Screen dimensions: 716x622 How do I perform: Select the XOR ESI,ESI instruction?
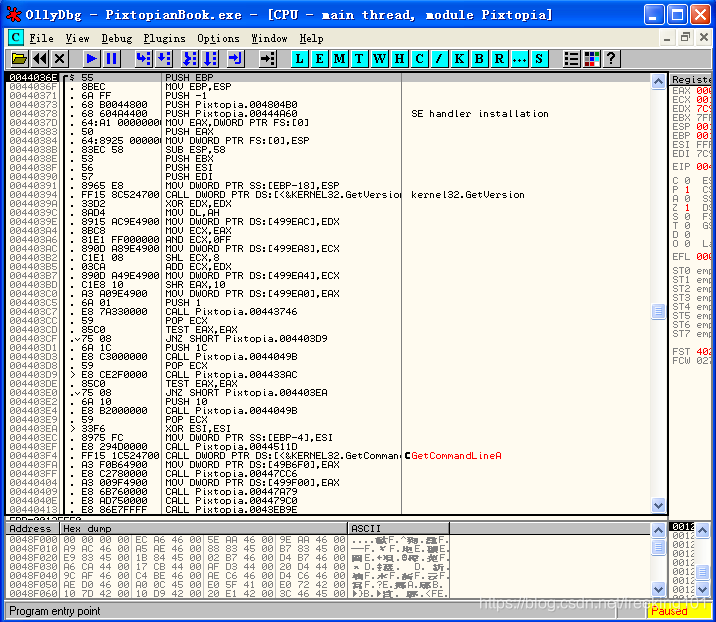coord(328,428)
